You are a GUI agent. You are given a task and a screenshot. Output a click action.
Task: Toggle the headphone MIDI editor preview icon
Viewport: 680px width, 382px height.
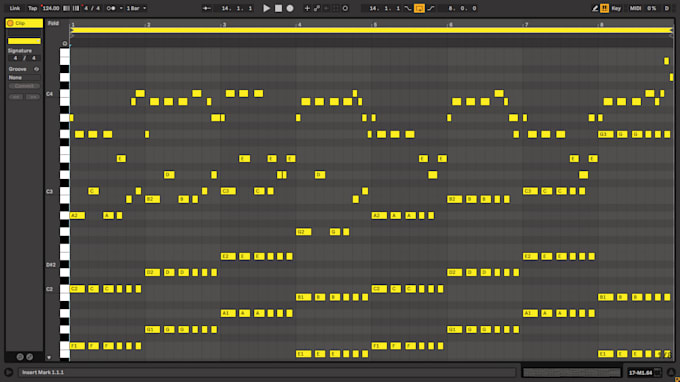(65, 43)
